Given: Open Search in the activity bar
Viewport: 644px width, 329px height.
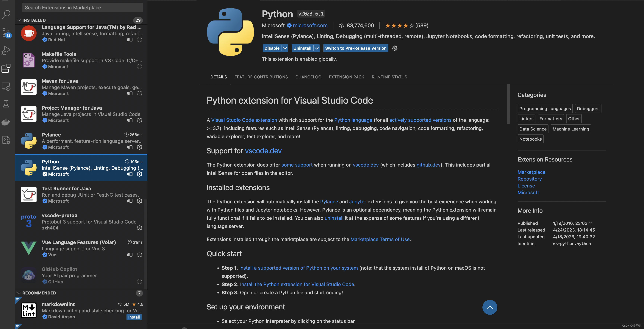Looking at the screenshot, I should click(6, 14).
